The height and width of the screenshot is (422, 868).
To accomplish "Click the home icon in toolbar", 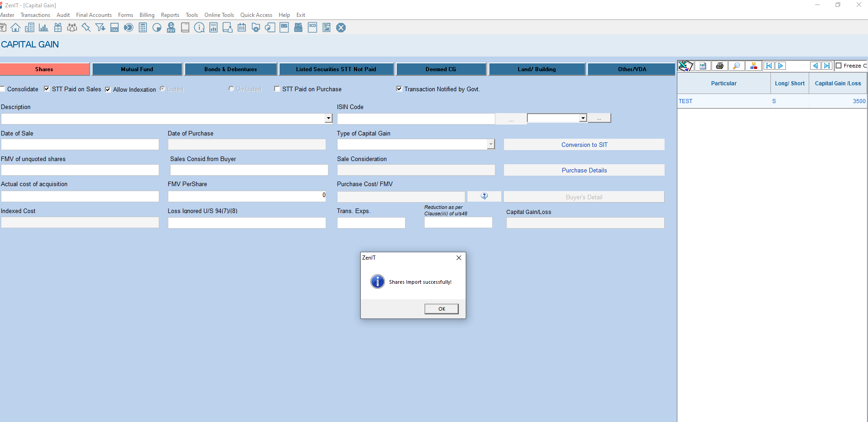I will [x=16, y=28].
